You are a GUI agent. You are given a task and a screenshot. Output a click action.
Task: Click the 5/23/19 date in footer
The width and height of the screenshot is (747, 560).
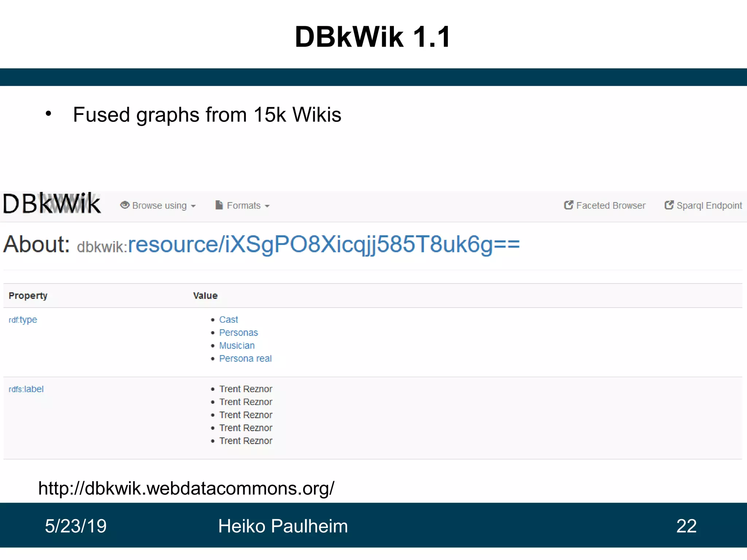click(76, 526)
